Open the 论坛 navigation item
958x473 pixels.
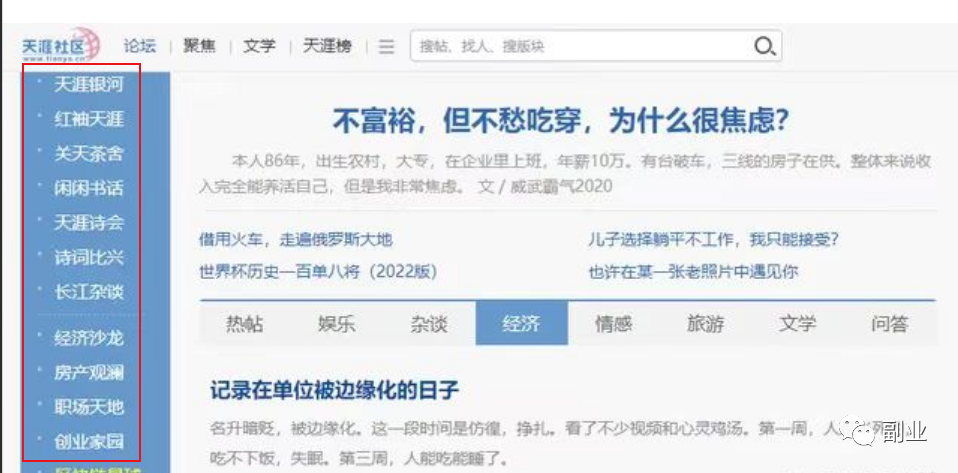(x=140, y=46)
